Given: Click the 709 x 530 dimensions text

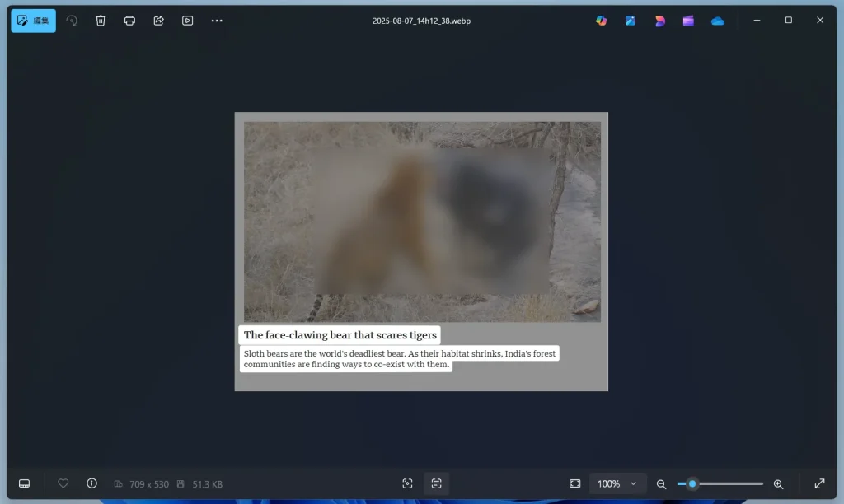Looking at the screenshot, I should click(149, 484).
